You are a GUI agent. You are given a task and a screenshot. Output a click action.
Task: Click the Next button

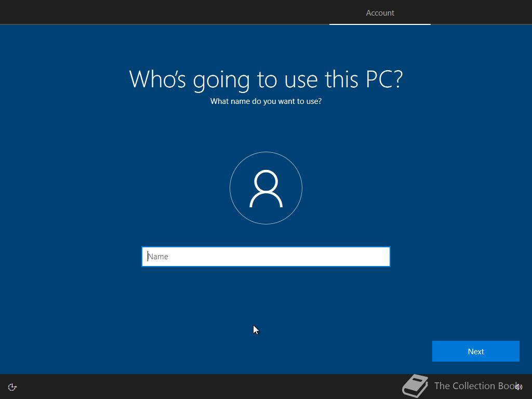click(x=476, y=351)
